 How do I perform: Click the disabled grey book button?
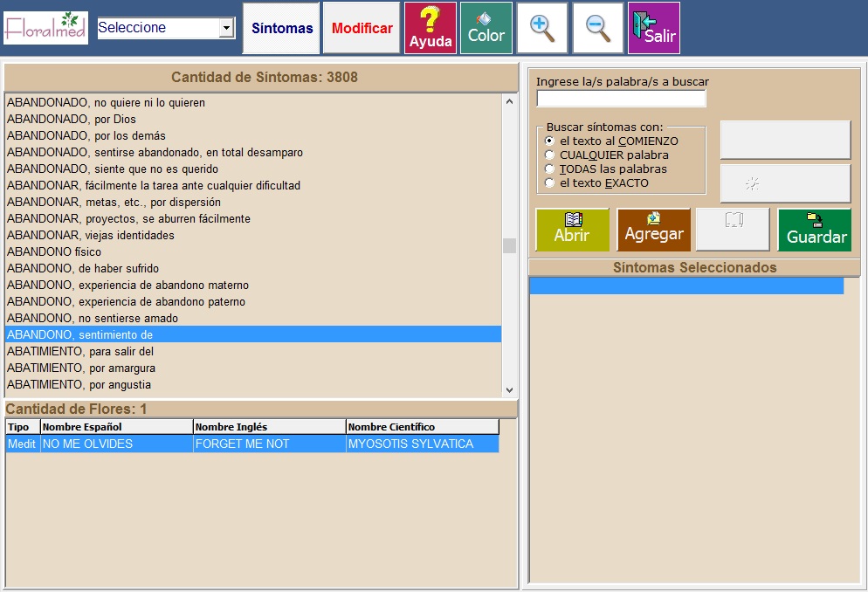point(733,230)
